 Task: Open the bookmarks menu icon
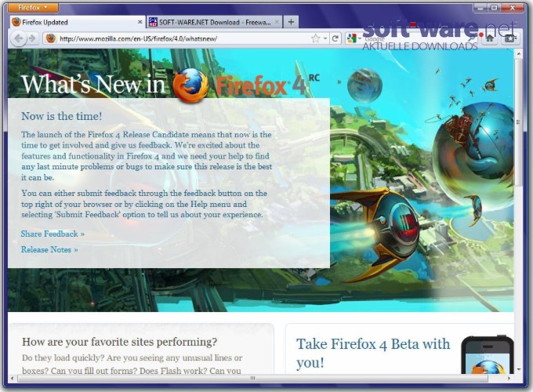(510, 38)
